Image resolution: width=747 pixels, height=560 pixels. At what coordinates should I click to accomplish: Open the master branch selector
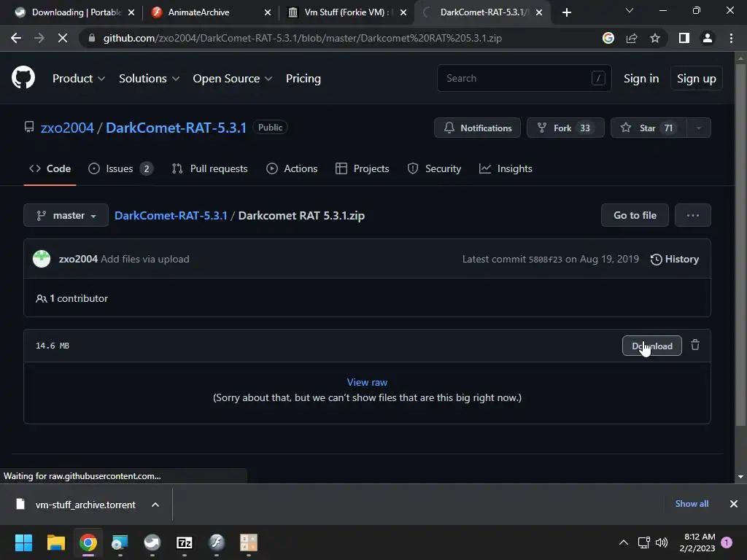[x=66, y=215]
